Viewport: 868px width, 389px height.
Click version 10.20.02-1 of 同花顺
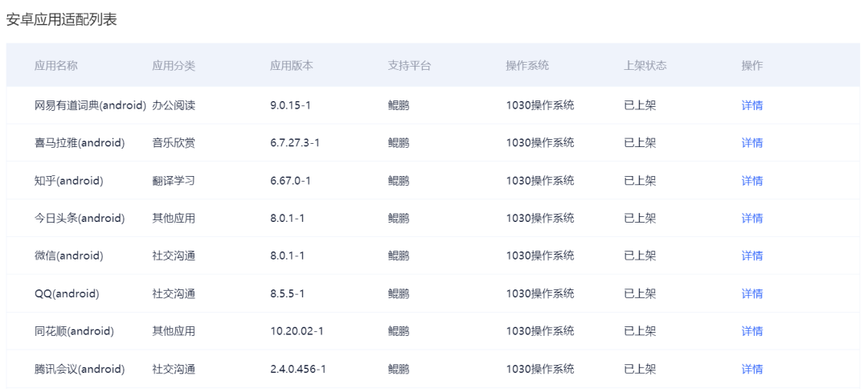pyautogui.click(x=297, y=331)
